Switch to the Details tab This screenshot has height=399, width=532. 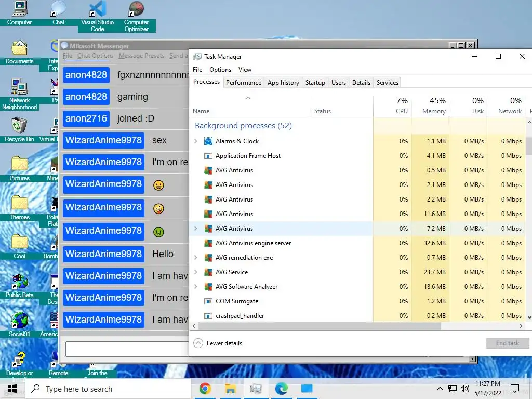(x=361, y=83)
